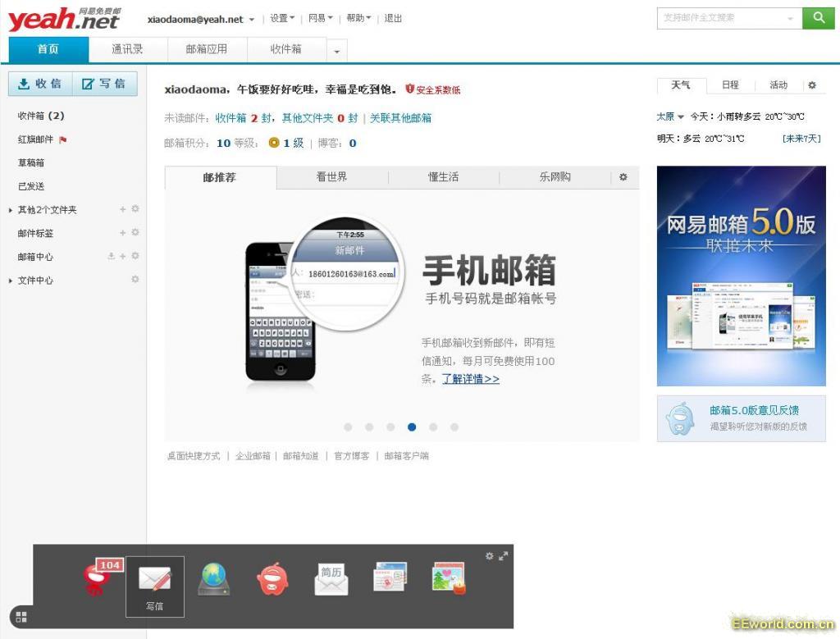The width and height of the screenshot is (840, 639).
Task: Click gear icon beside 邮件标签
Action: click(135, 232)
